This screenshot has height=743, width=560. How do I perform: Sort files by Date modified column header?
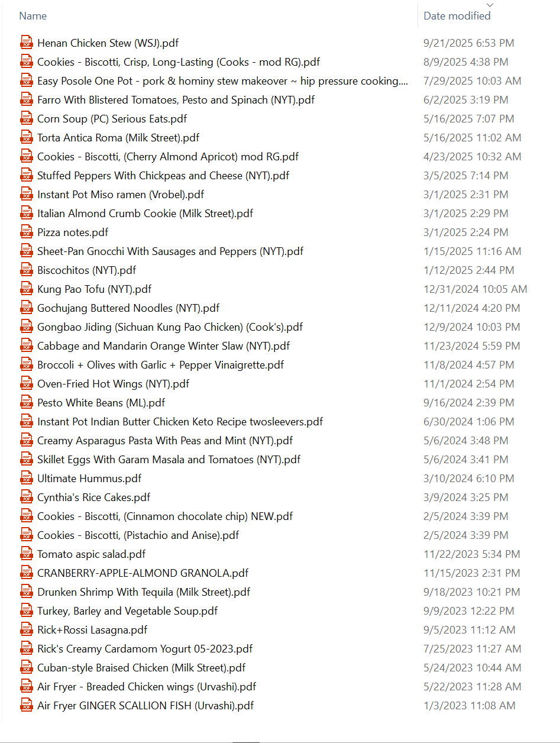pyautogui.click(x=457, y=16)
